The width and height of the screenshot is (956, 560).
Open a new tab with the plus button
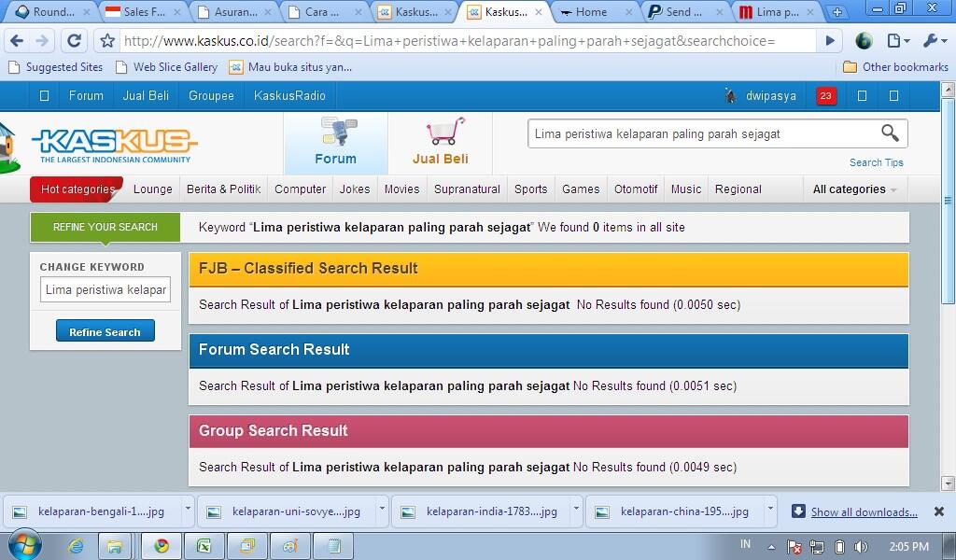[x=837, y=11]
